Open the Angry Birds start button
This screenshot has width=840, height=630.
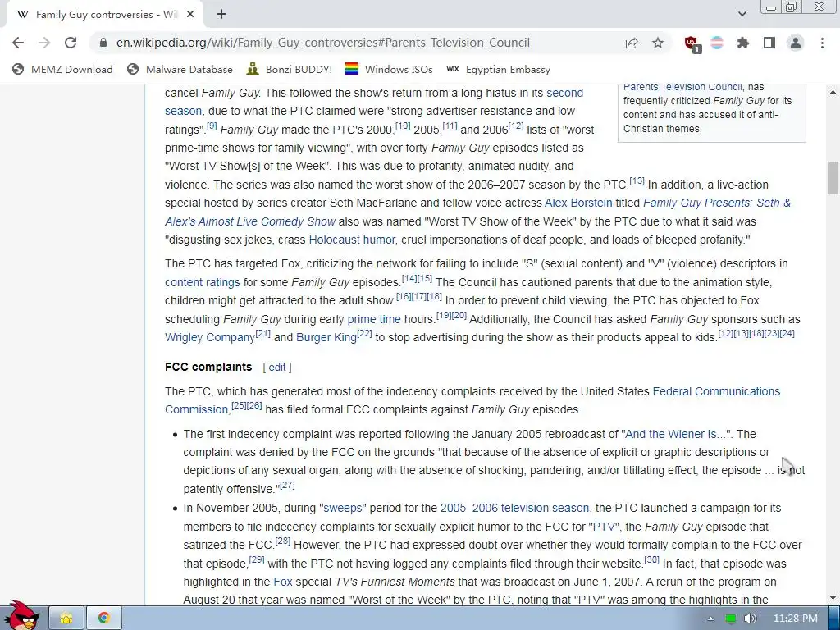pos(21,617)
